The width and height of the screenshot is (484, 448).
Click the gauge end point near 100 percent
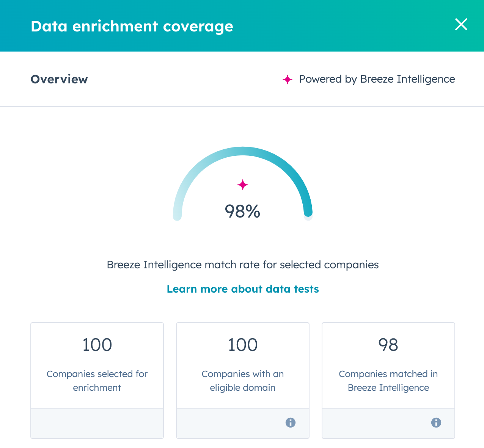308,216
